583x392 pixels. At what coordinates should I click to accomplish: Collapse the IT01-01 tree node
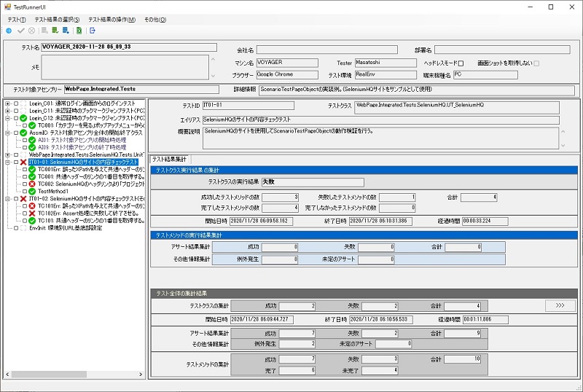click(x=7, y=162)
